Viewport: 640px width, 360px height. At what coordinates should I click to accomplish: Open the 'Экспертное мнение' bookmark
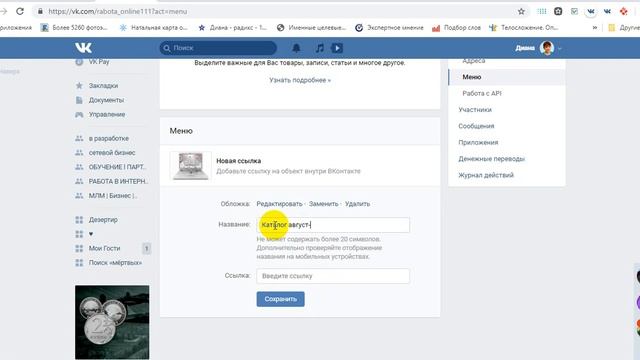click(x=389, y=28)
